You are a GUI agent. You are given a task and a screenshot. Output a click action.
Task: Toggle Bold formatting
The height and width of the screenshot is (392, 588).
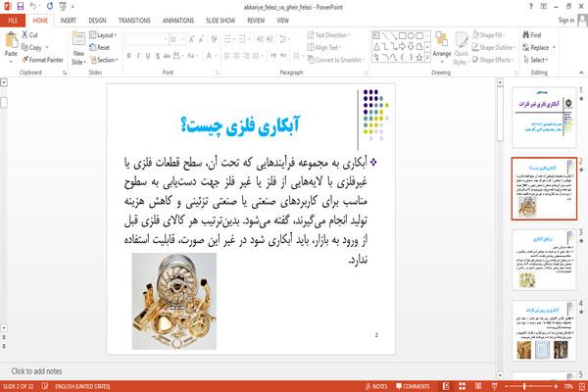(x=128, y=56)
